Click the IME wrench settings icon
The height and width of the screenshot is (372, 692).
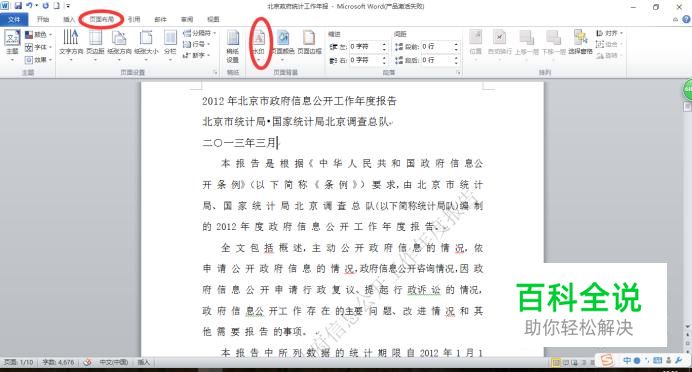tap(679, 361)
